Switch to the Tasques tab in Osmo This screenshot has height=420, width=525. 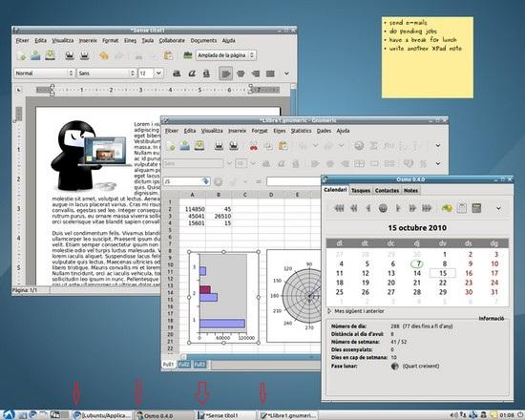coord(361,190)
